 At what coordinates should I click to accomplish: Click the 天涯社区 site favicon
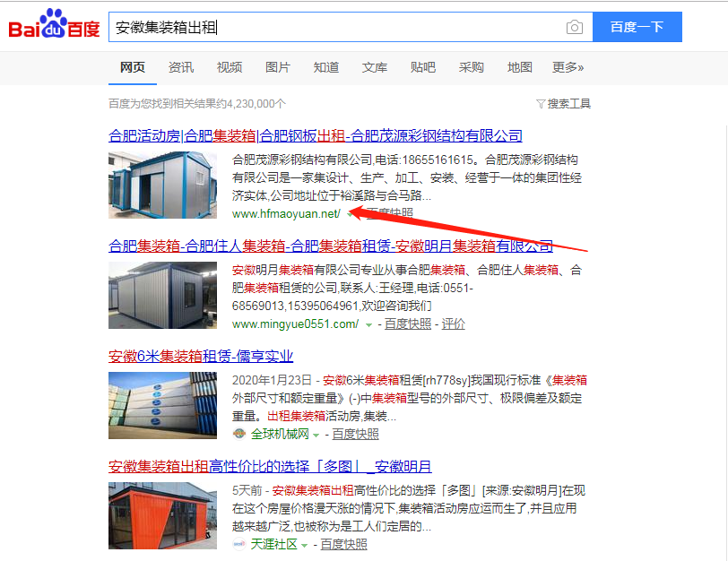click(x=239, y=544)
